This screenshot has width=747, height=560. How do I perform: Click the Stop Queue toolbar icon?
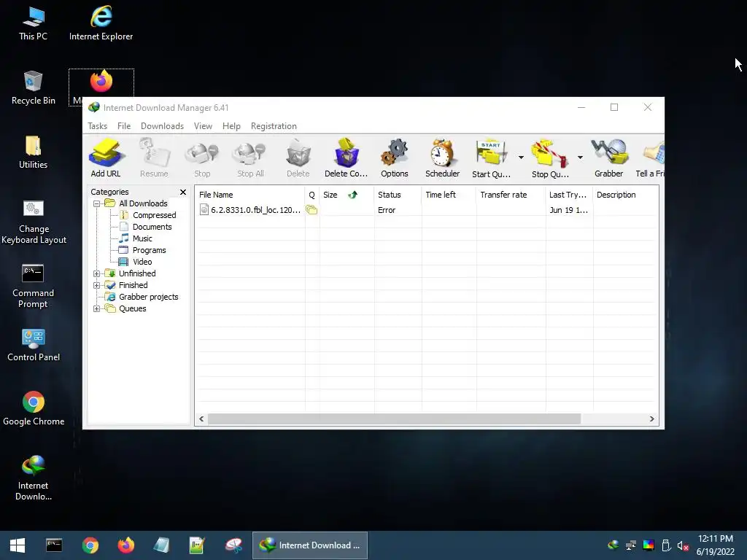pos(550,158)
